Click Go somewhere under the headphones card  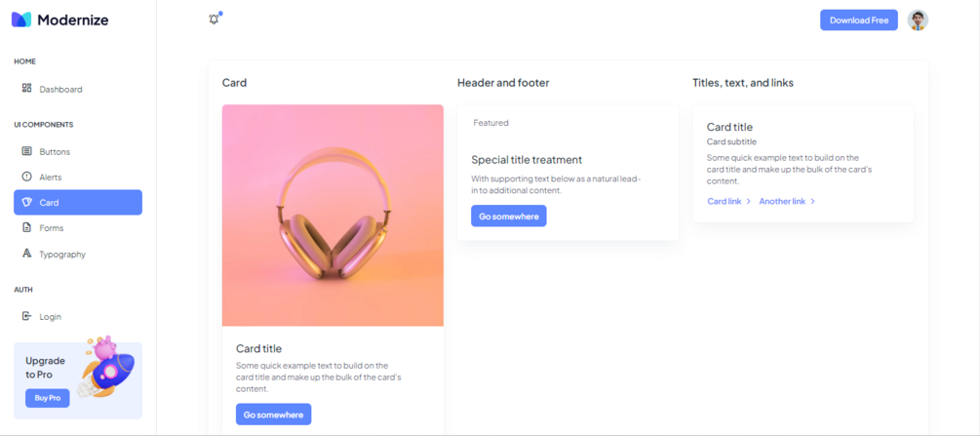(273, 415)
